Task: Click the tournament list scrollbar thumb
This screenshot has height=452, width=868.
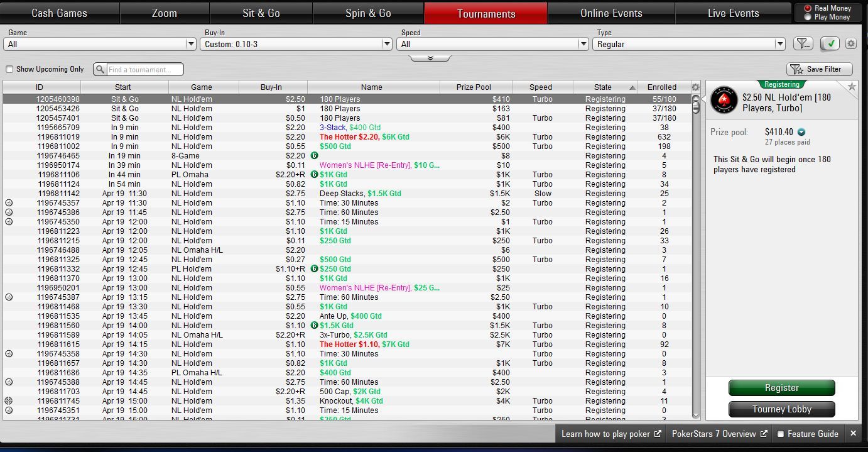Action: pyautogui.click(x=696, y=107)
